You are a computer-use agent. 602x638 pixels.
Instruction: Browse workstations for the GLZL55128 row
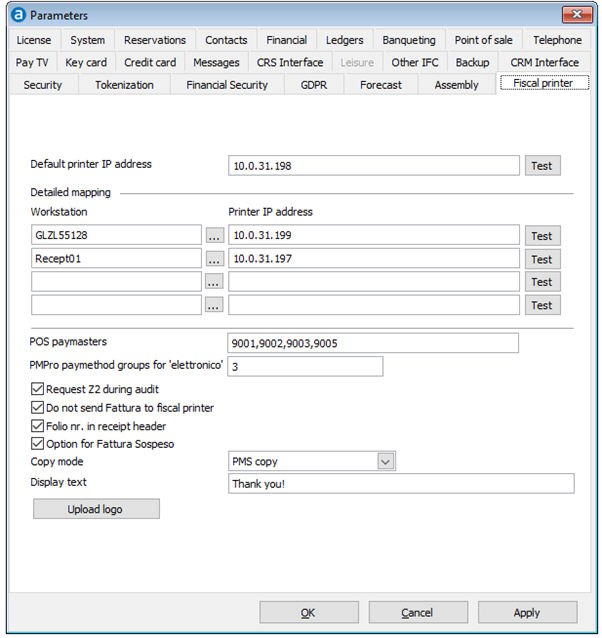[x=214, y=236]
